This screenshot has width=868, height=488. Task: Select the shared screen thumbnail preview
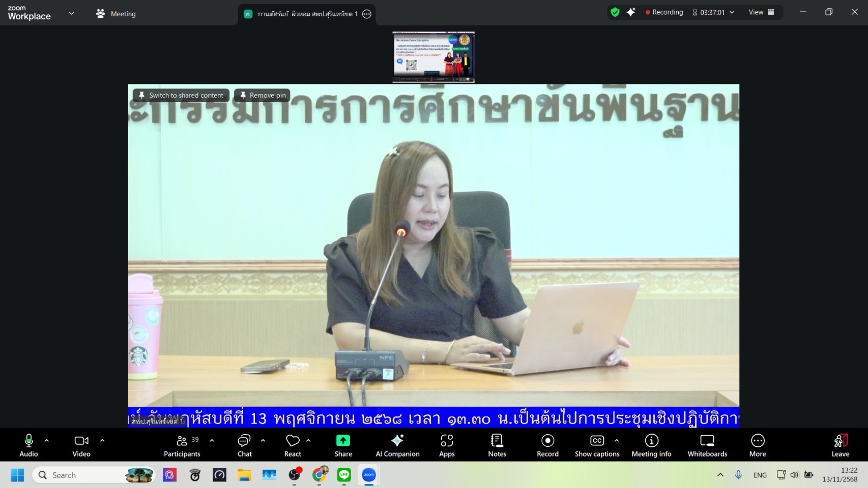[x=433, y=57]
